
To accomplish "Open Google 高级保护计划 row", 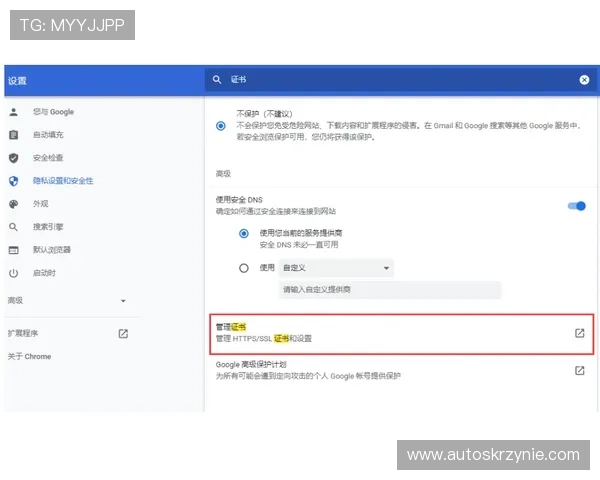I will tap(401, 370).
